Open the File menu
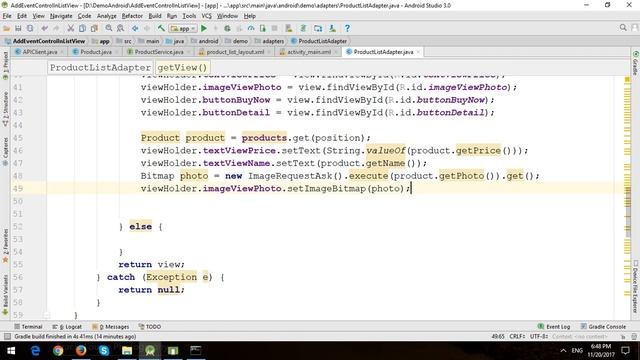This screenshot has height=360, width=640. (7, 16)
